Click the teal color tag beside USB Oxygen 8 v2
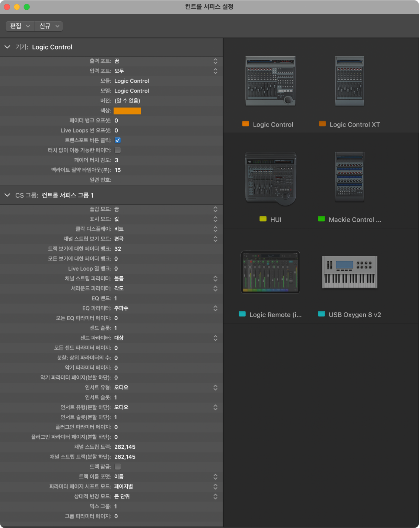The height and width of the screenshot is (528, 420). (321, 314)
